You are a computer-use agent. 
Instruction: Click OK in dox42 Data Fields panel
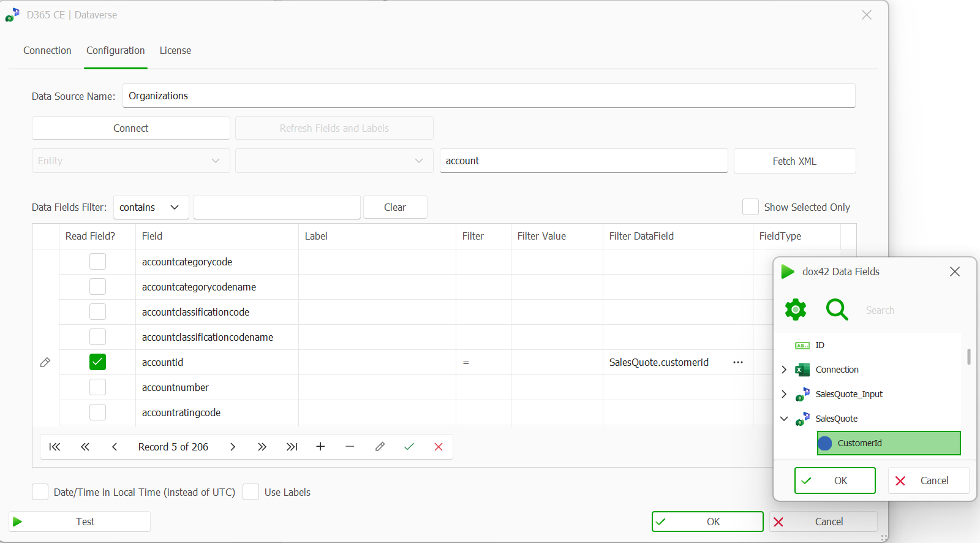coord(835,480)
